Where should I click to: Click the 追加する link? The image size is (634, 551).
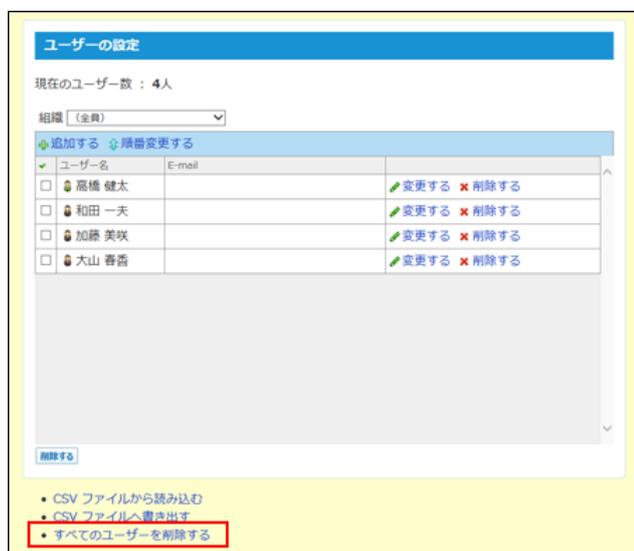coord(75,144)
